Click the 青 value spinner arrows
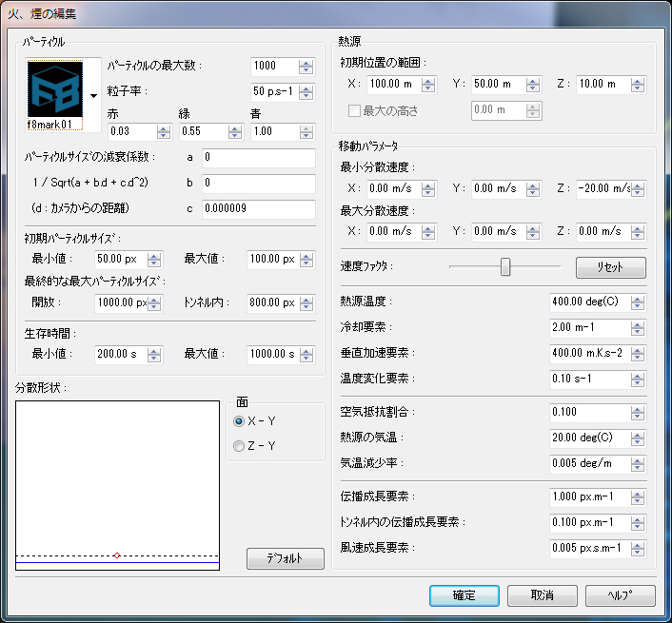This screenshot has height=623, width=672. pos(306,132)
